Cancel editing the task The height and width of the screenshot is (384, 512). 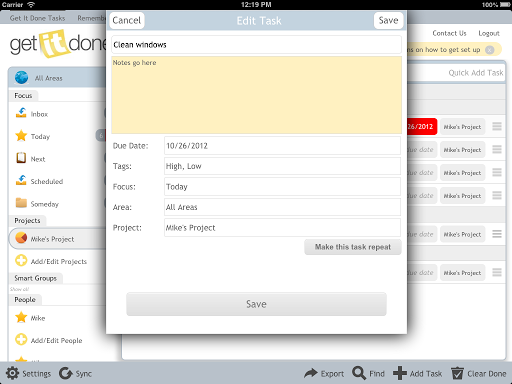(127, 20)
